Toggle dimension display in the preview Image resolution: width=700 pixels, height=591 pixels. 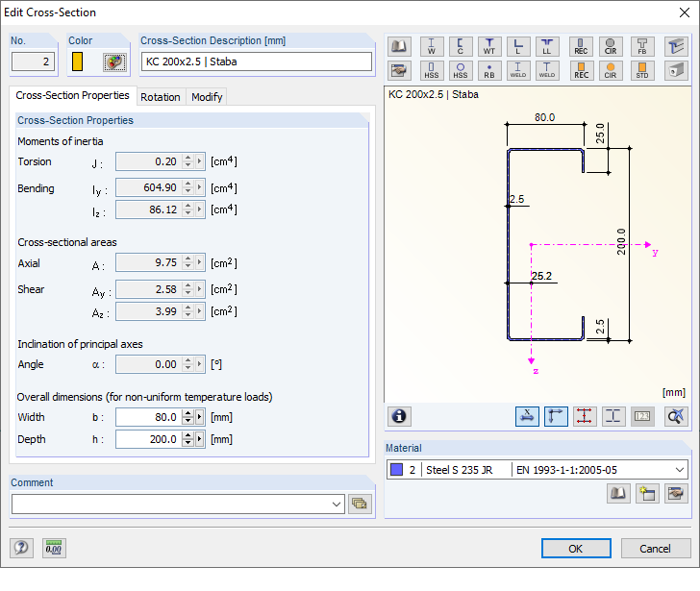pyautogui.click(x=527, y=417)
